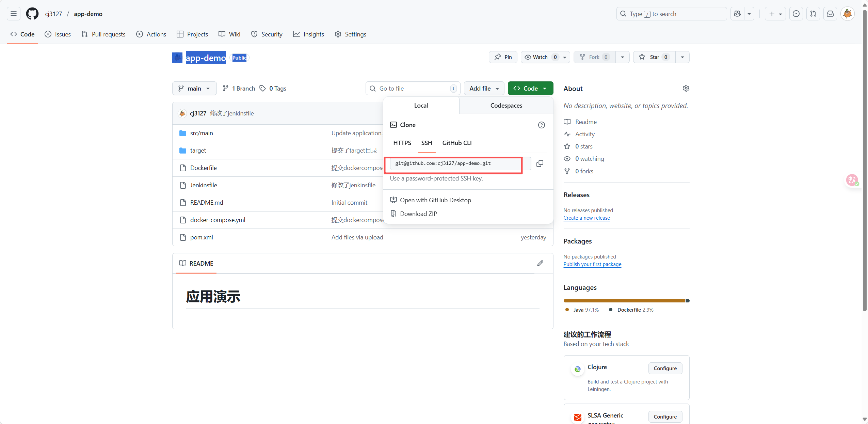This screenshot has height=424, width=868.
Task: Focus the Type to search box
Action: [671, 14]
